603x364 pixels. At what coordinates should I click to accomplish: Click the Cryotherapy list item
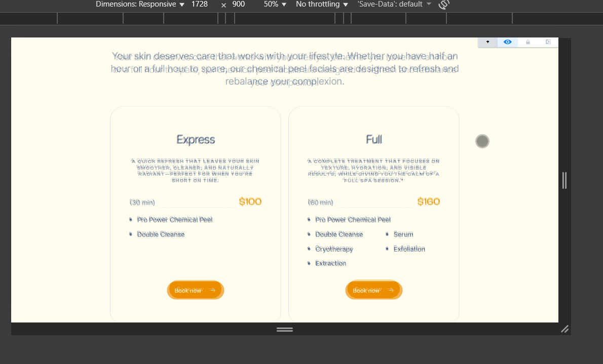[334, 249]
